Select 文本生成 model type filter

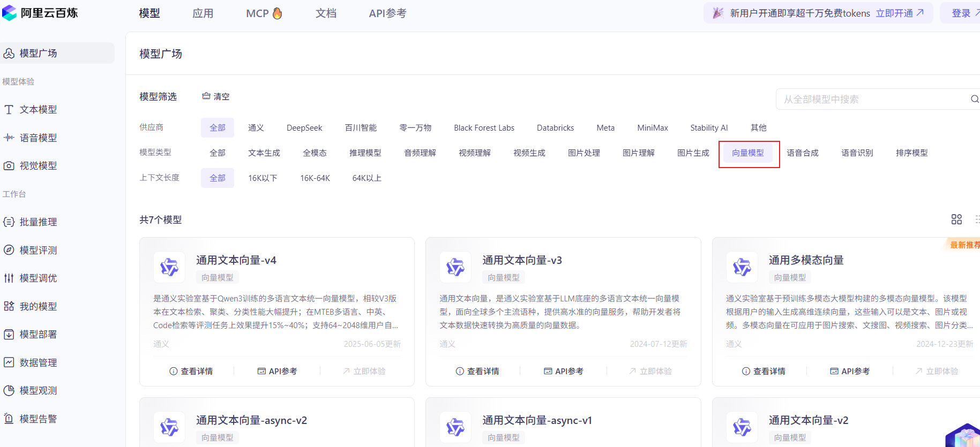264,153
